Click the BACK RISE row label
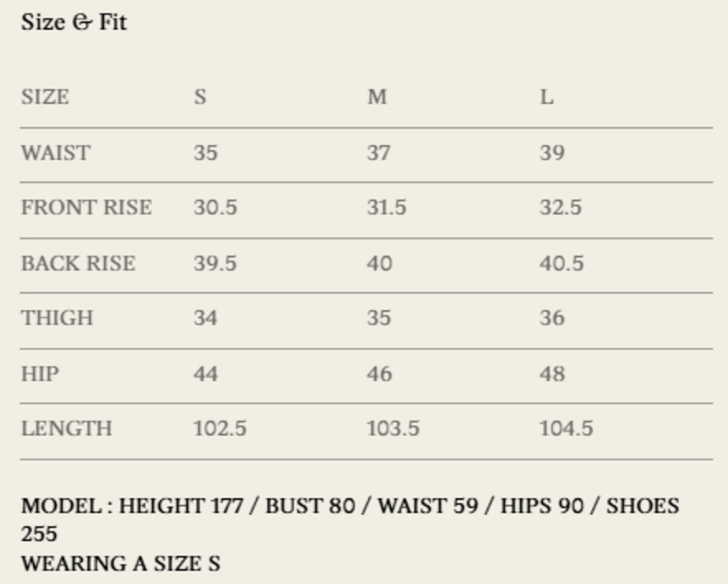 [78, 264]
